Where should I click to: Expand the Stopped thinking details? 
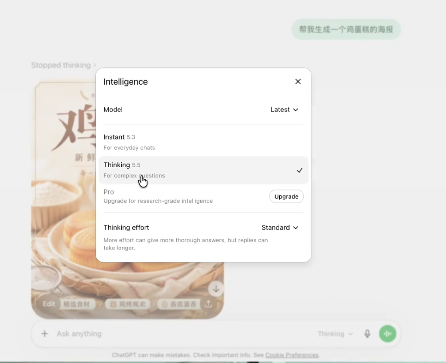(x=63, y=65)
